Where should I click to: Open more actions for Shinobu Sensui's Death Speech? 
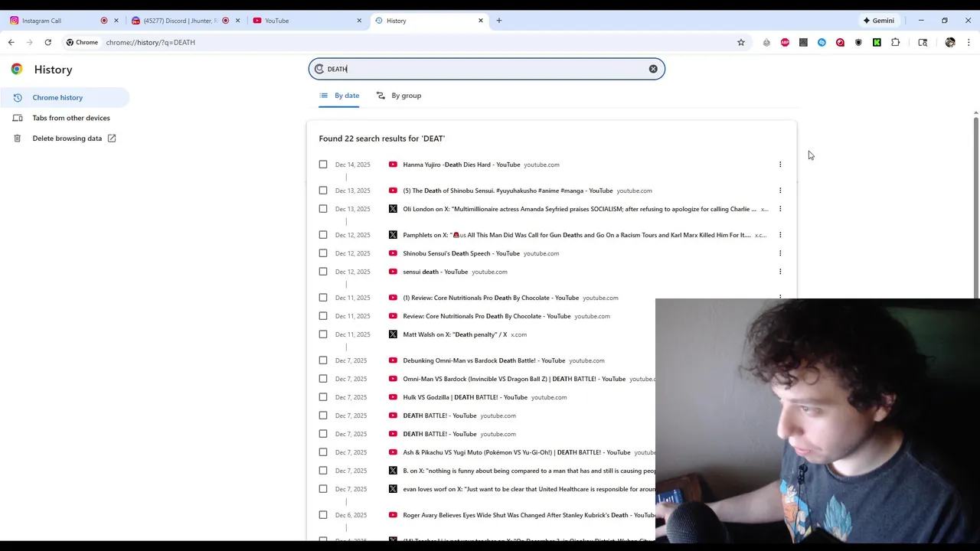point(780,253)
